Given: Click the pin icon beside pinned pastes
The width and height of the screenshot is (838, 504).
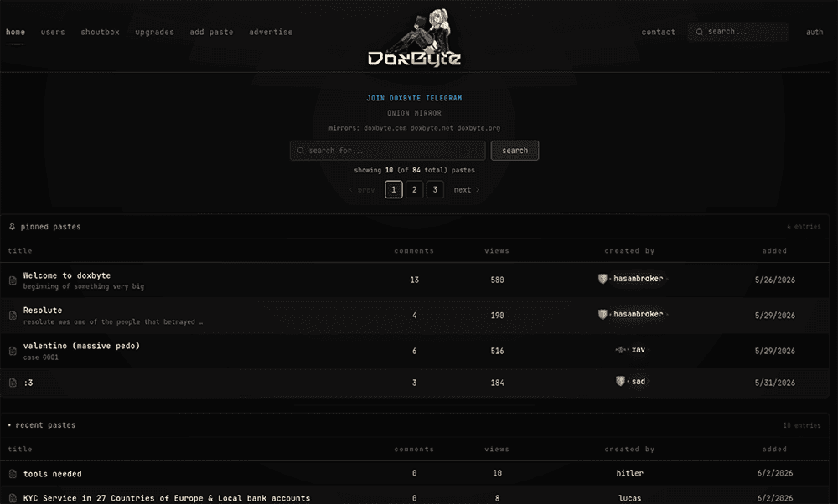Looking at the screenshot, I should (x=13, y=226).
